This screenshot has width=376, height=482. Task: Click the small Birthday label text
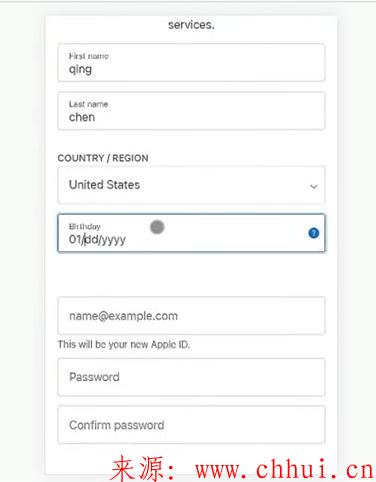(x=85, y=227)
